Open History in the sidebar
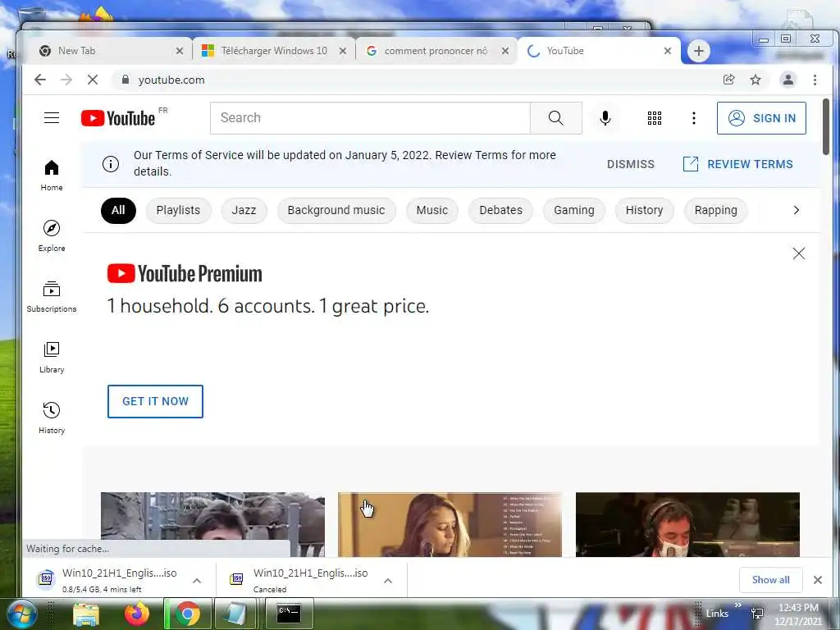 (x=52, y=418)
